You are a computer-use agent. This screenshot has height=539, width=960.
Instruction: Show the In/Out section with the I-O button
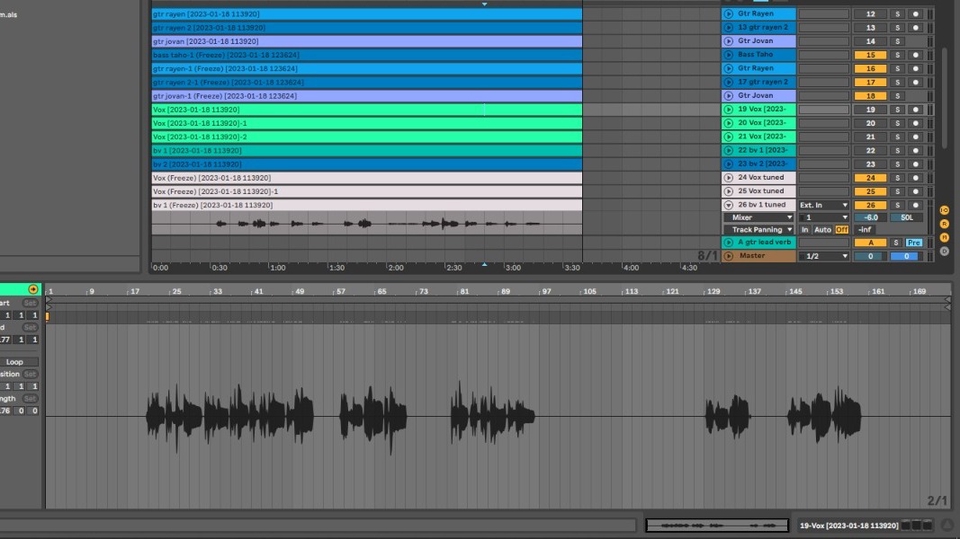(944, 210)
